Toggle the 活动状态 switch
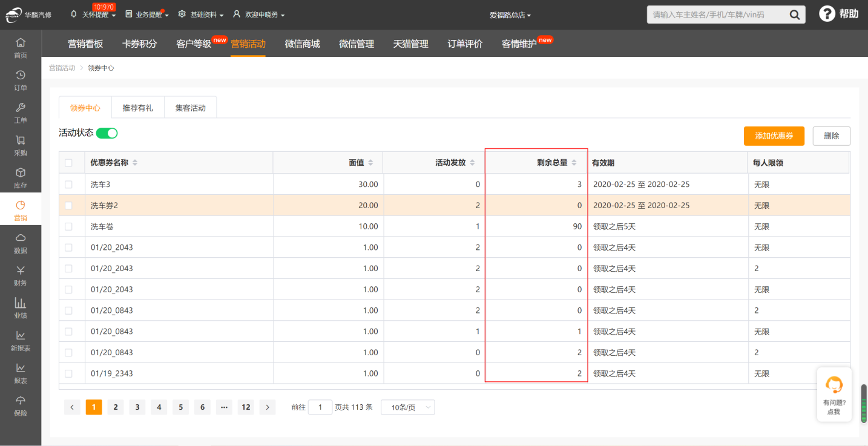Screen dimensions: 868x446 [x=107, y=133]
